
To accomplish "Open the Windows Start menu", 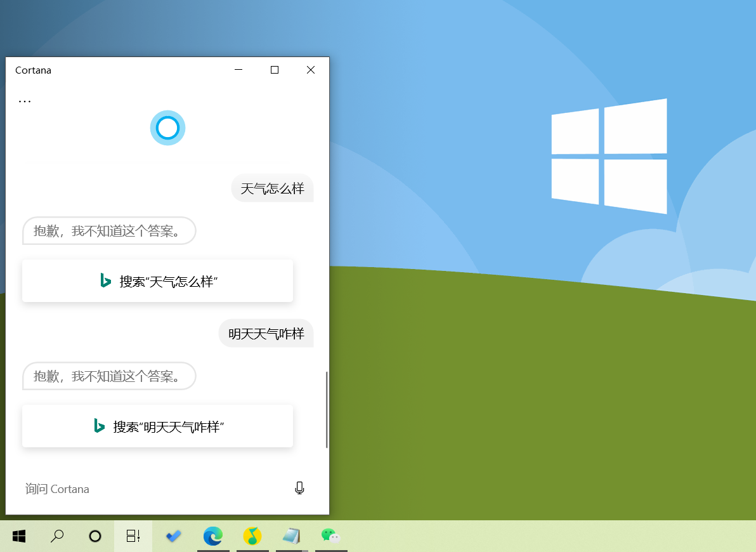I will point(19,536).
